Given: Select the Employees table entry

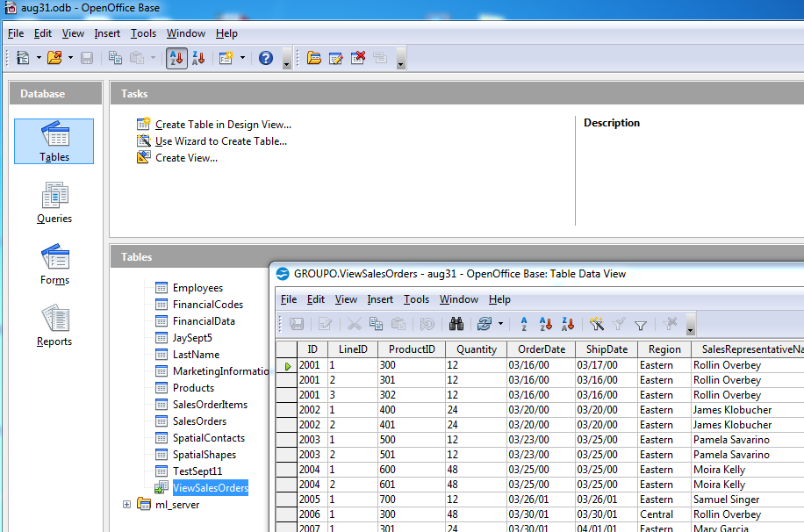Looking at the screenshot, I should [197, 287].
